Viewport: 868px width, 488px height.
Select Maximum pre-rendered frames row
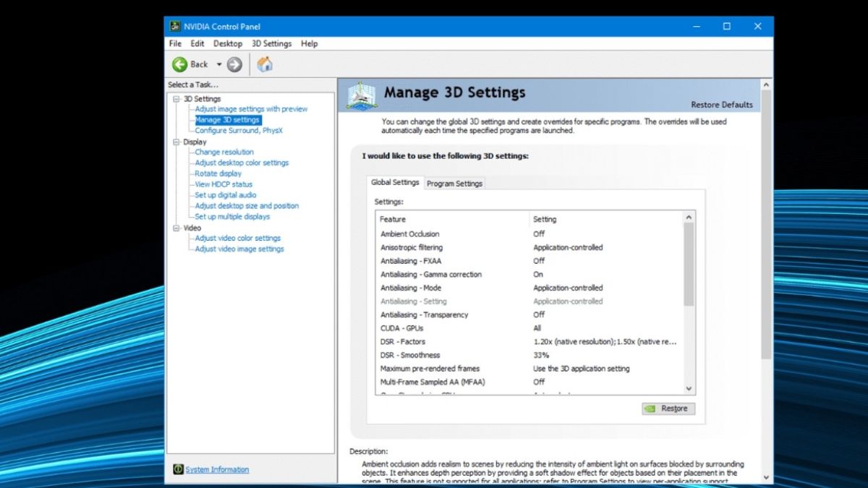[529, 369]
